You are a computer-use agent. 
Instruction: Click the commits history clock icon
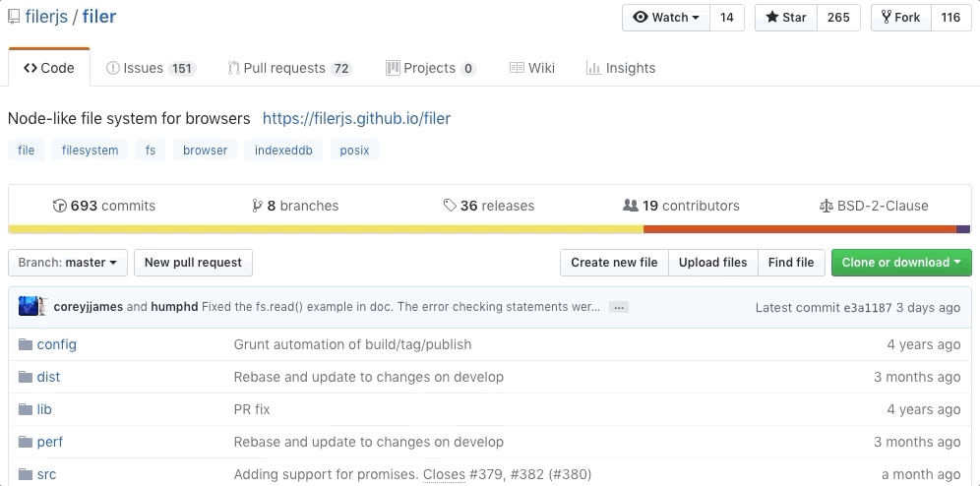click(x=60, y=206)
